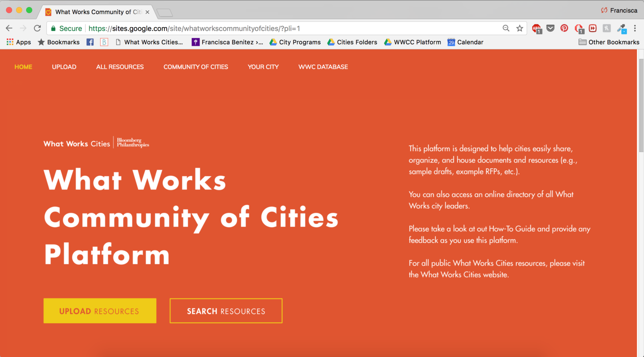The height and width of the screenshot is (357, 644).
Task: Open the Adblock Plus extension icon
Action: [537, 29]
